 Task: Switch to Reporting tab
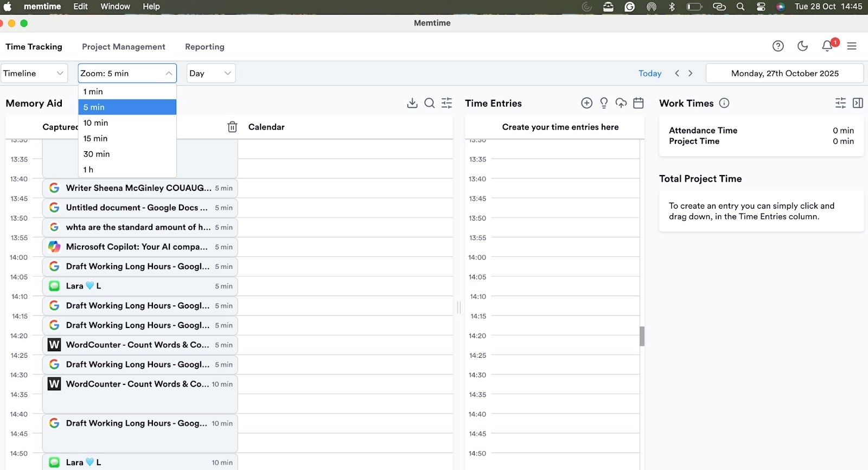(x=205, y=47)
